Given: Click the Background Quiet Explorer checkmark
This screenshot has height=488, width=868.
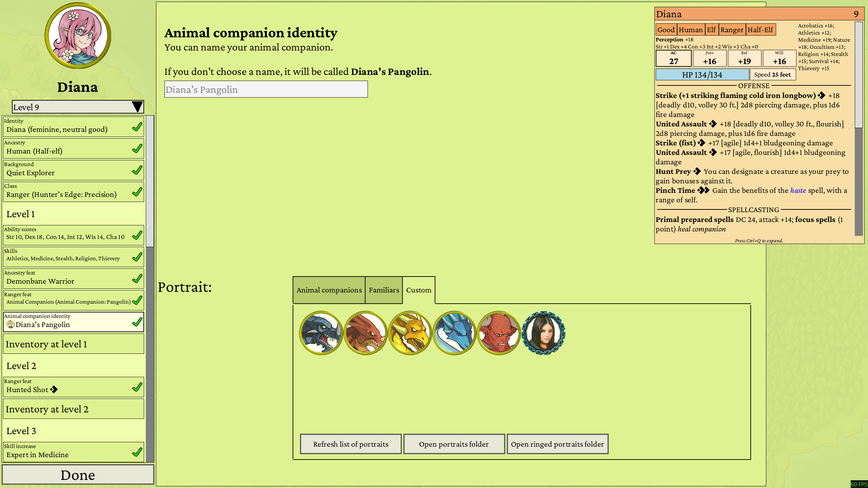Looking at the screenshot, I should 137,170.
